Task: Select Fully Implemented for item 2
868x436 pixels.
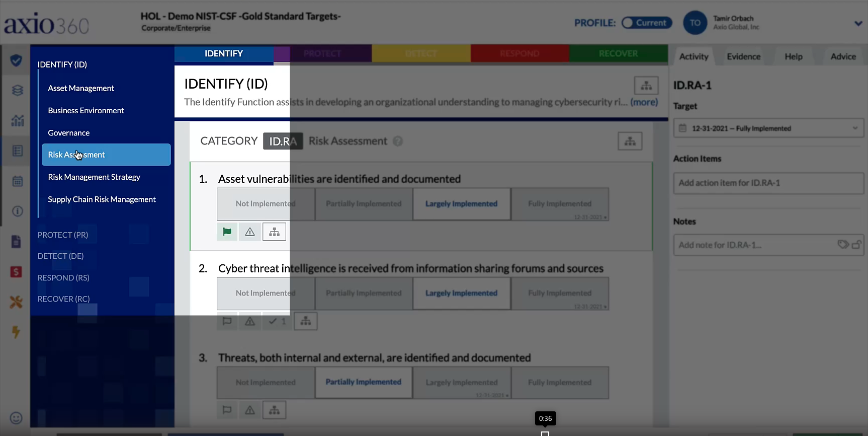Action: tap(560, 294)
